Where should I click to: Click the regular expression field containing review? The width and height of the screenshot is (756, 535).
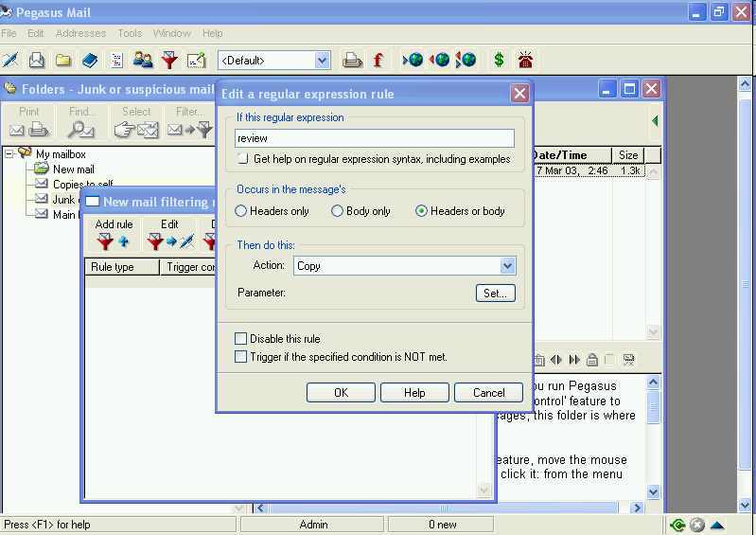[375, 138]
